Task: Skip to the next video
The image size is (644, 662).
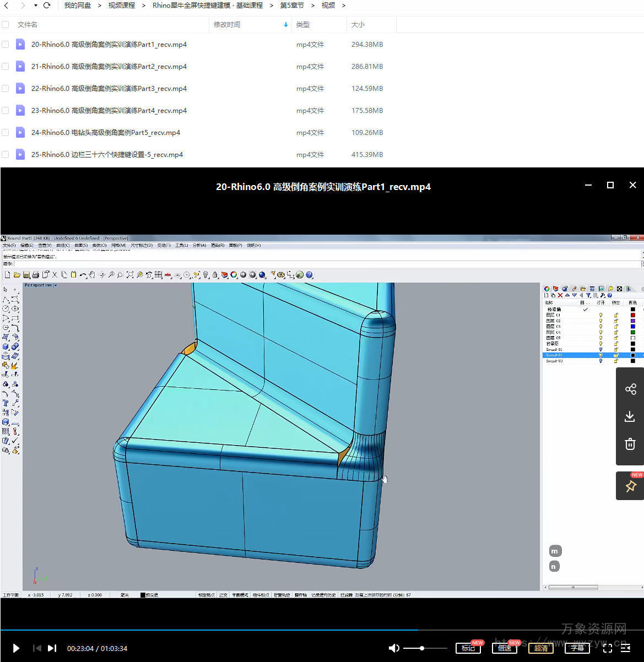Action: pos(52,648)
